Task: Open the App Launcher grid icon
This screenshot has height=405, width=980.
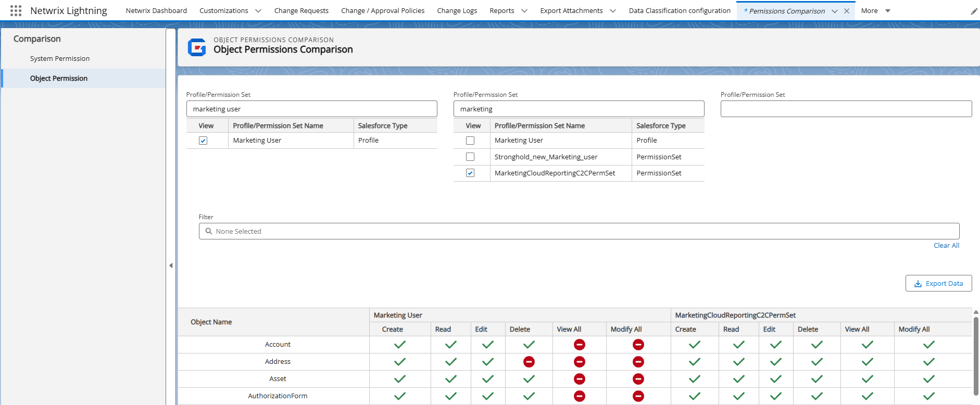Action: (16, 10)
